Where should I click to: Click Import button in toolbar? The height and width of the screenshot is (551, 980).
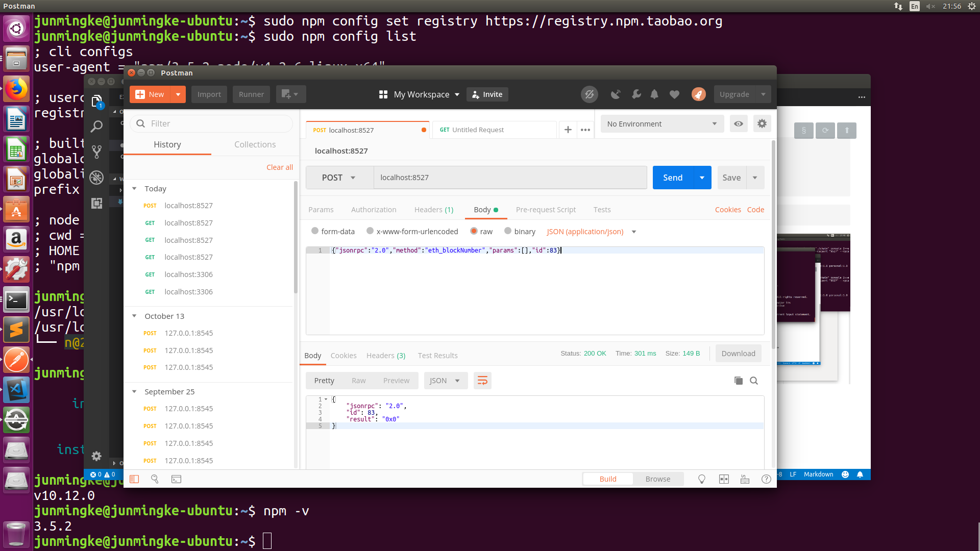click(209, 94)
